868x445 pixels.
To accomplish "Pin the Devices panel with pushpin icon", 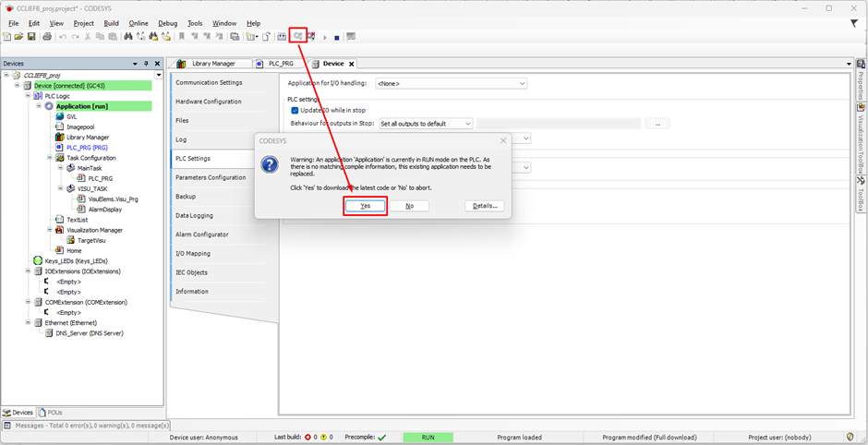I will pos(146,64).
